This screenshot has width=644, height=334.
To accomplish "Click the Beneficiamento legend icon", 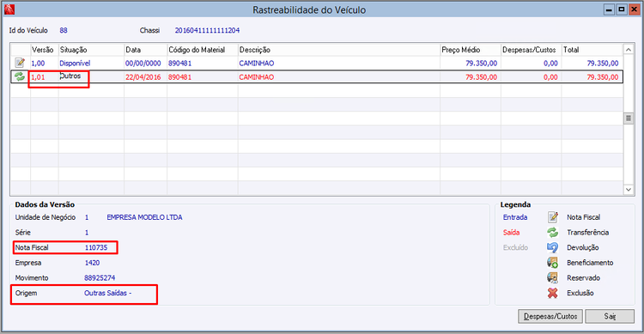I will point(553,263).
